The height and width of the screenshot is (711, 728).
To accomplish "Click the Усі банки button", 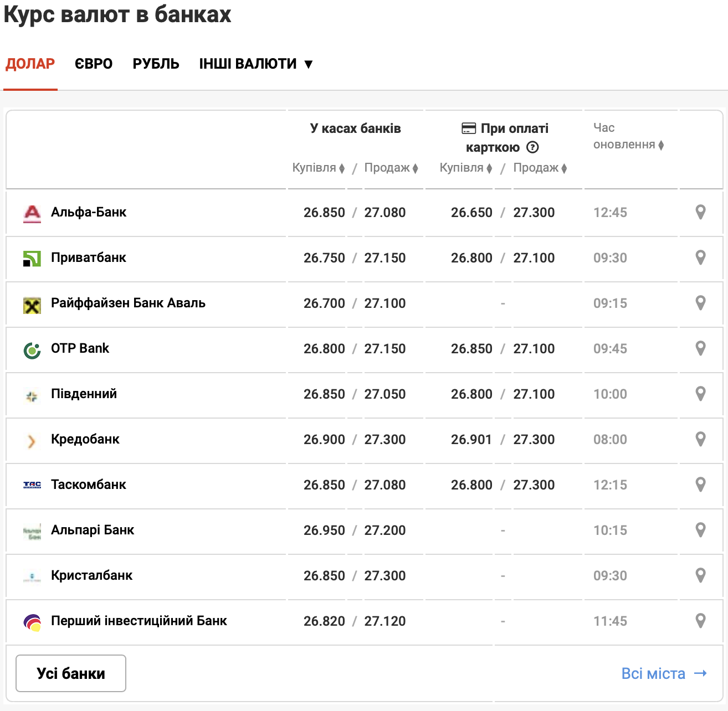I will (x=71, y=673).
